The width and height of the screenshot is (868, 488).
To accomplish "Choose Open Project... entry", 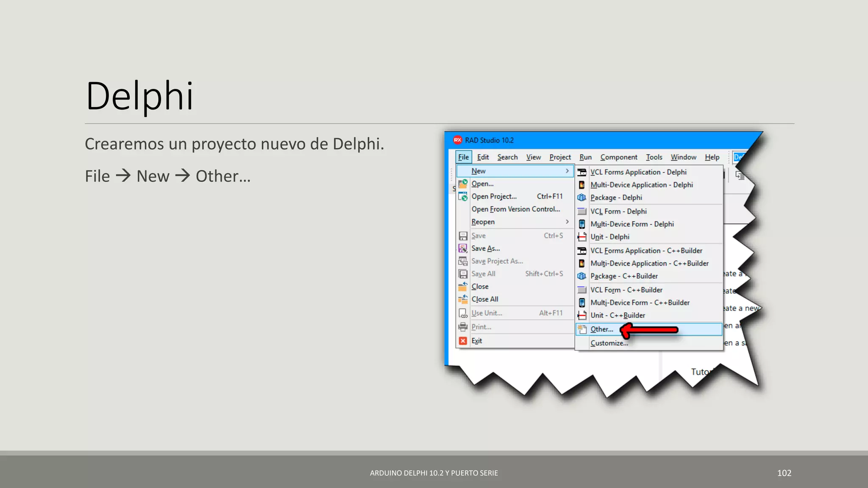I will pos(515,197).
